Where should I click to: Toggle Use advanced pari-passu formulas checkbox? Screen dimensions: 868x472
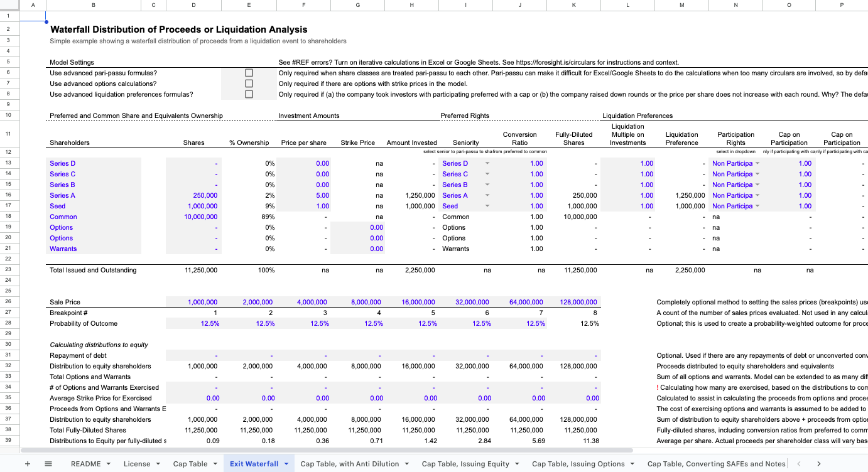[x=249, y=73]
